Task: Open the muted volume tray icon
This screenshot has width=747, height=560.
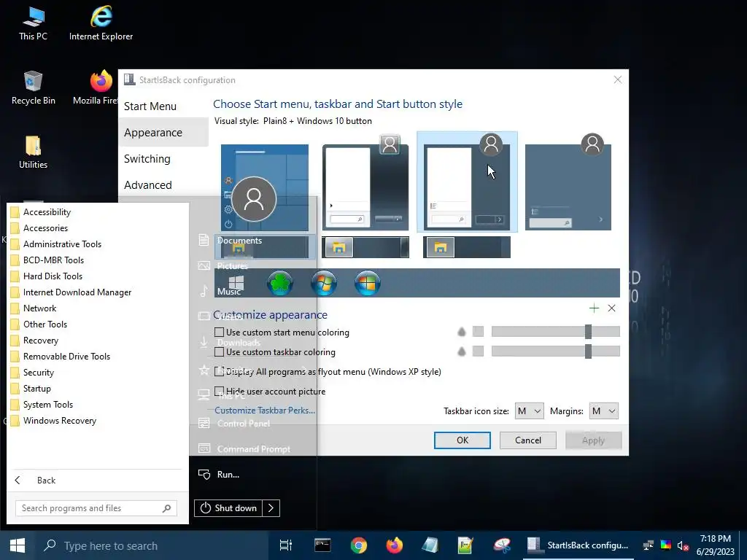Action: [x=683, y=545]
